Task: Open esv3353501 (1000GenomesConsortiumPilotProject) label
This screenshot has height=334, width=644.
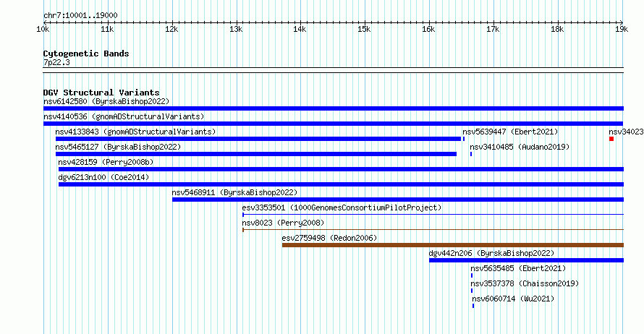Action: (342, 207)
